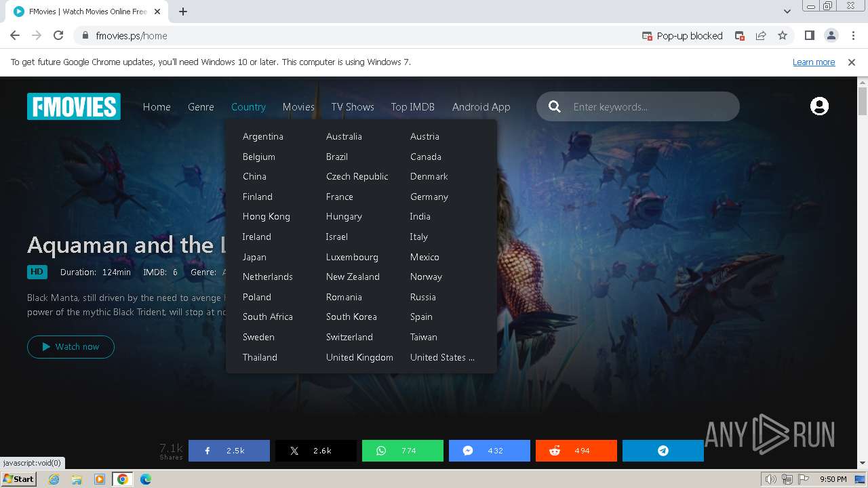The image size is (868, 488).
Task: Click the Pop-up blocked indicator
Action: coord(682,36)
